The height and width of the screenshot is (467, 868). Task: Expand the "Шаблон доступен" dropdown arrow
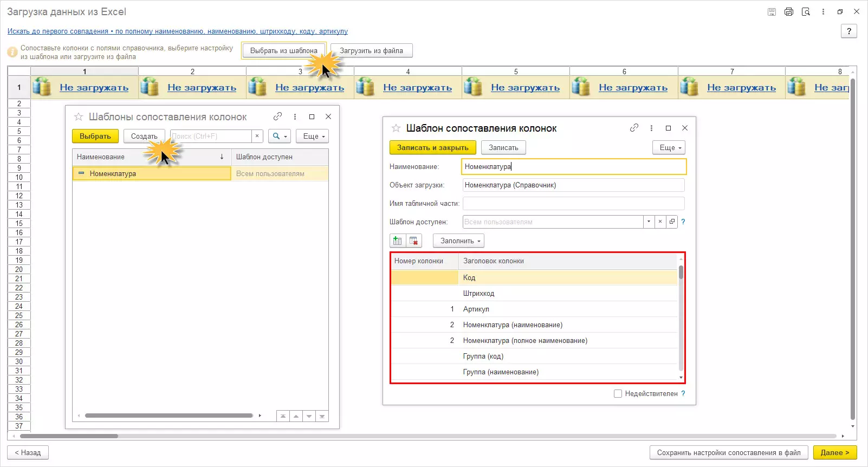(x=649, y=222)
